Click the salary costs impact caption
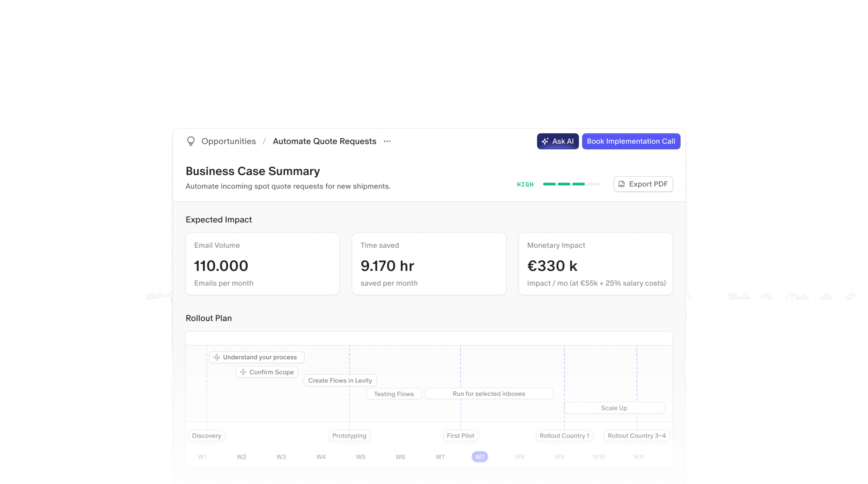Screen dimensions: 868x484 [597, 283]
